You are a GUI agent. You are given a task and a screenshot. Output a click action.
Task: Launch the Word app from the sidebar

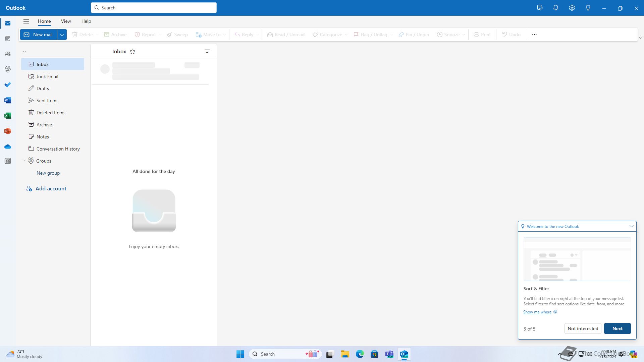coord(8,100)
